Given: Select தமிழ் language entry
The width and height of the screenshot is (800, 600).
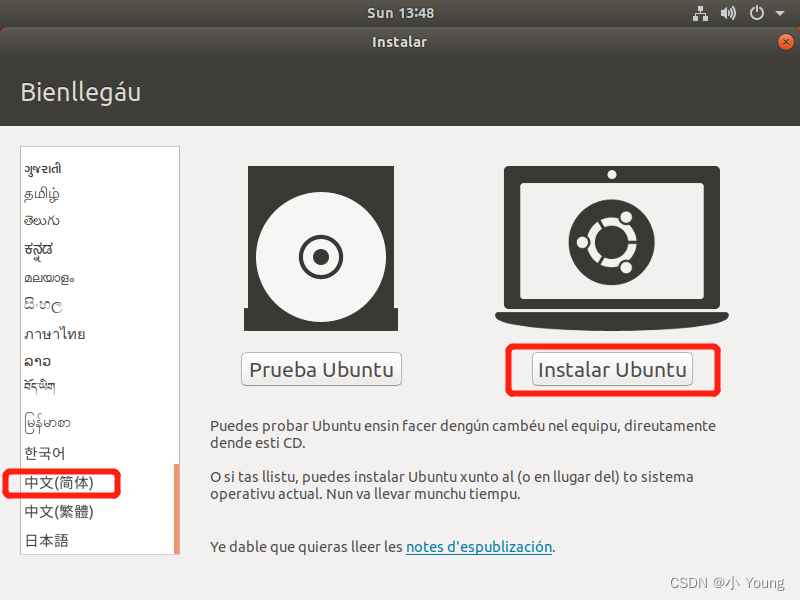Looking at the screenshot, I should point(42,194).
